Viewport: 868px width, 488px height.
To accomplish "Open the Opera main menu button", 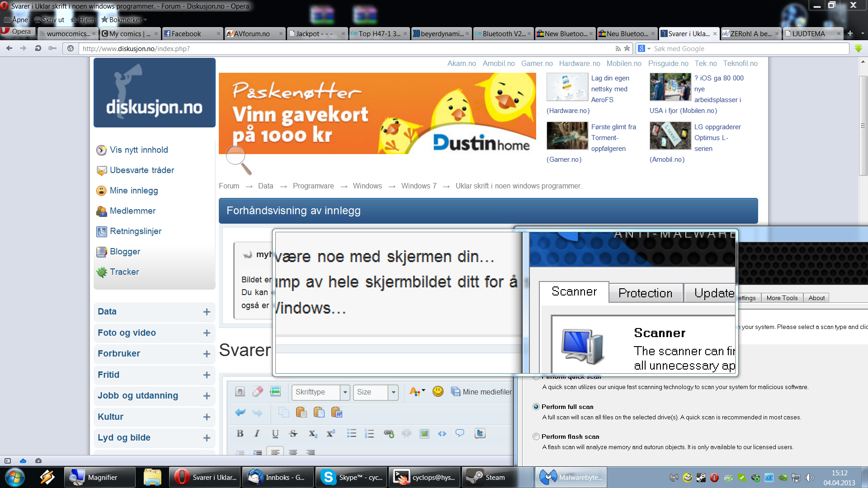I will (x=18, y=31).
